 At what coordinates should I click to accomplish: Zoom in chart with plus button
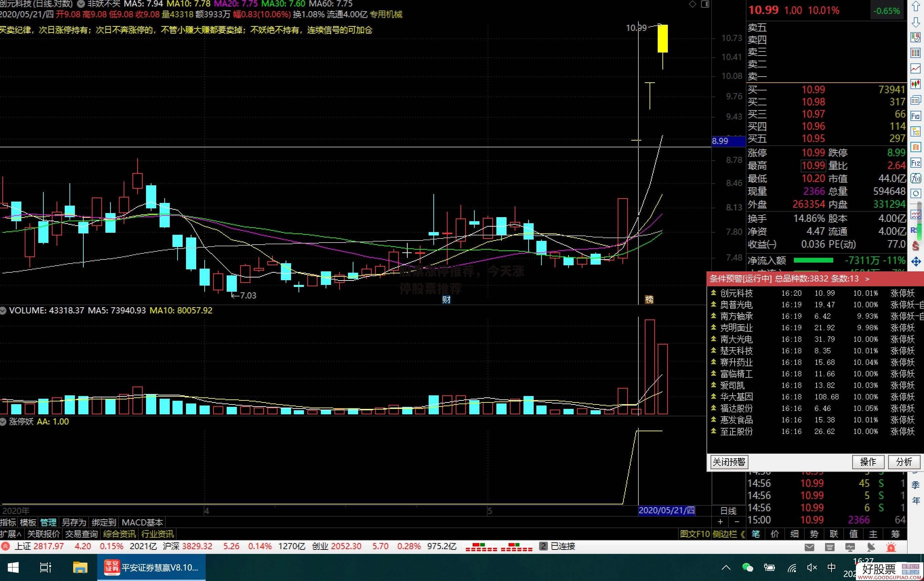720,522
